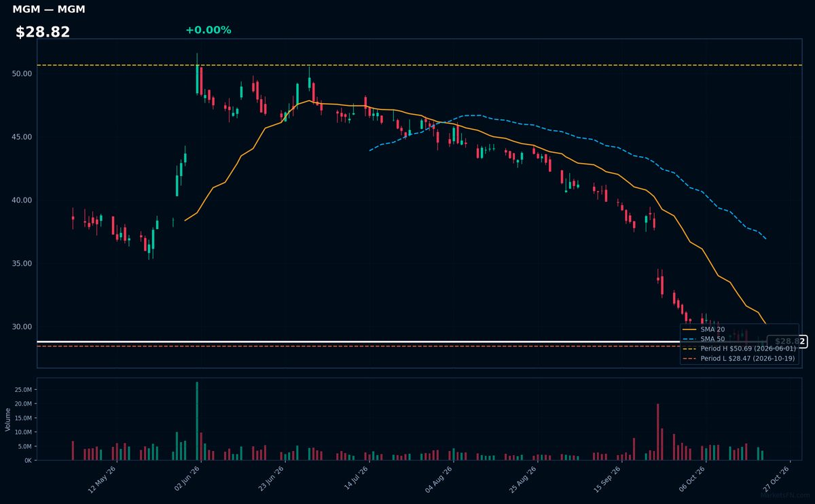815x504 pixels.
Task: Click the 45.00 price axis label
Action: (x=22, y=137)
